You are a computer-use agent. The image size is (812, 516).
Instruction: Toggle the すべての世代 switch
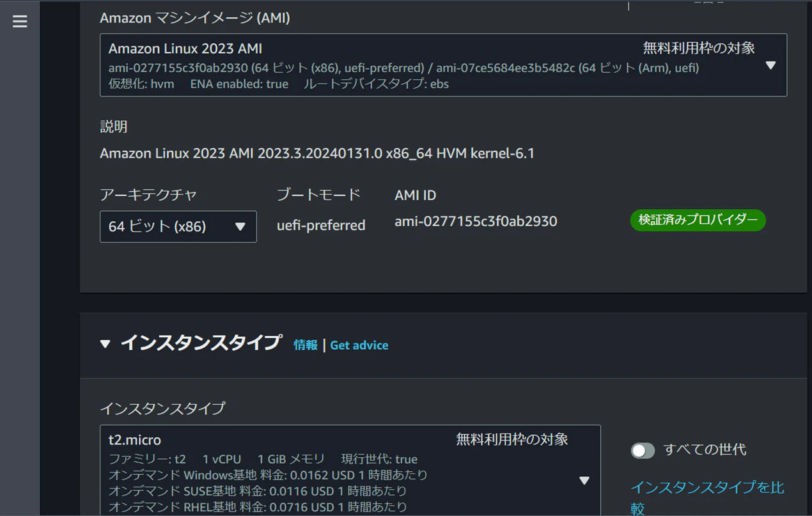(x=643, y=451)
